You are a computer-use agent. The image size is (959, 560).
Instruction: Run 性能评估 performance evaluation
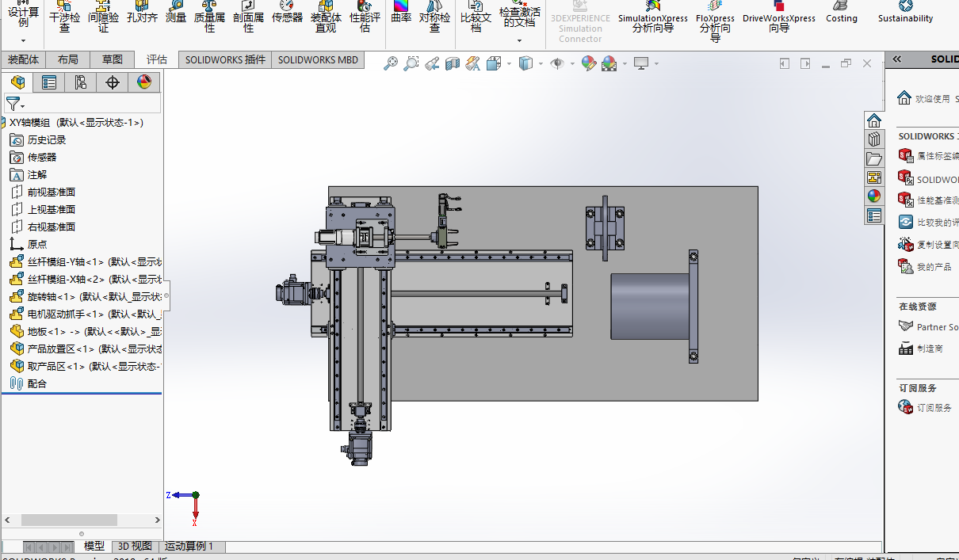(x=365, y=17)
